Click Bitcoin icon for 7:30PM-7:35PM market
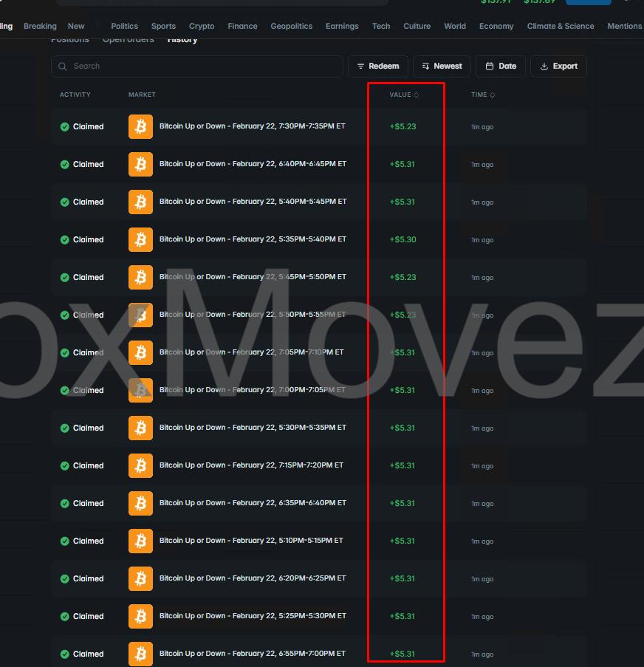 pos(140,126)
